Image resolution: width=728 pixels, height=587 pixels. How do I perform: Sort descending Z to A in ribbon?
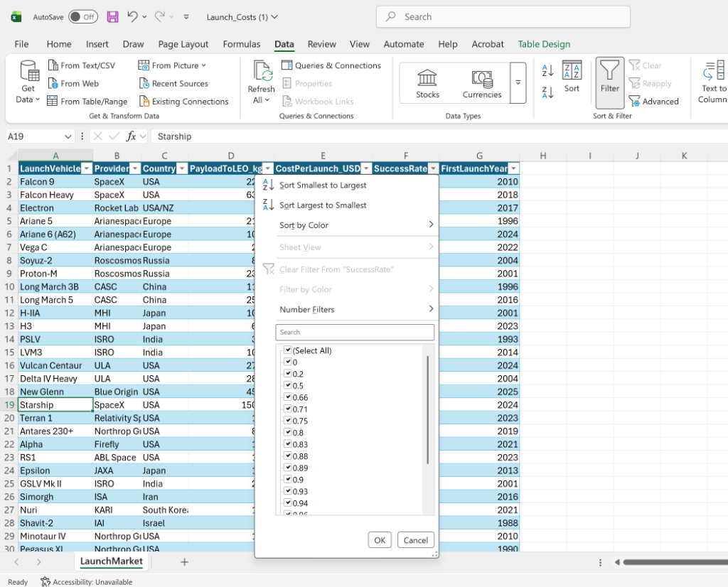(x=547, y=92)
